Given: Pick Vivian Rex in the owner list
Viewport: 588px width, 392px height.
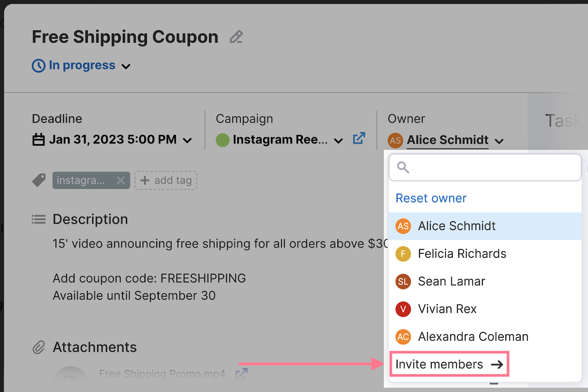Looking at the screenshot, I should click(447, 309).
